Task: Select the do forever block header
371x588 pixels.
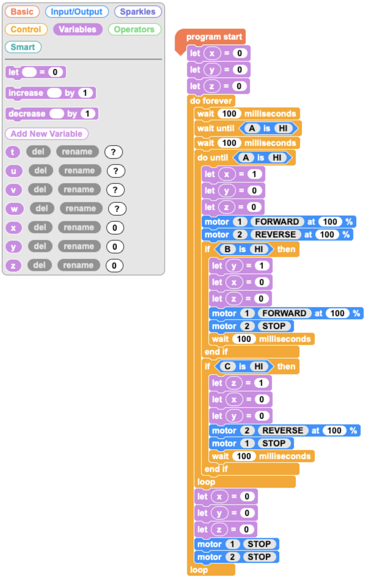Action: pyautogui.click(x=211, y=101)
